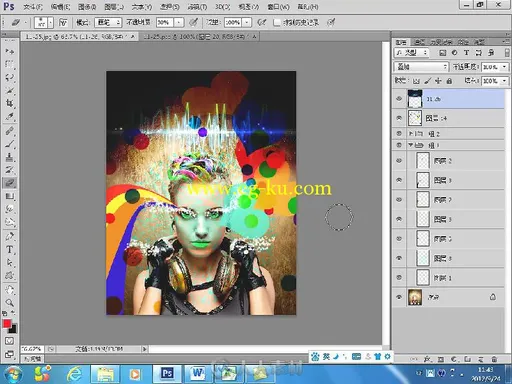512x384 pixels.
Task: Select the Lasso tool
Action: click(x=10, y=77)
